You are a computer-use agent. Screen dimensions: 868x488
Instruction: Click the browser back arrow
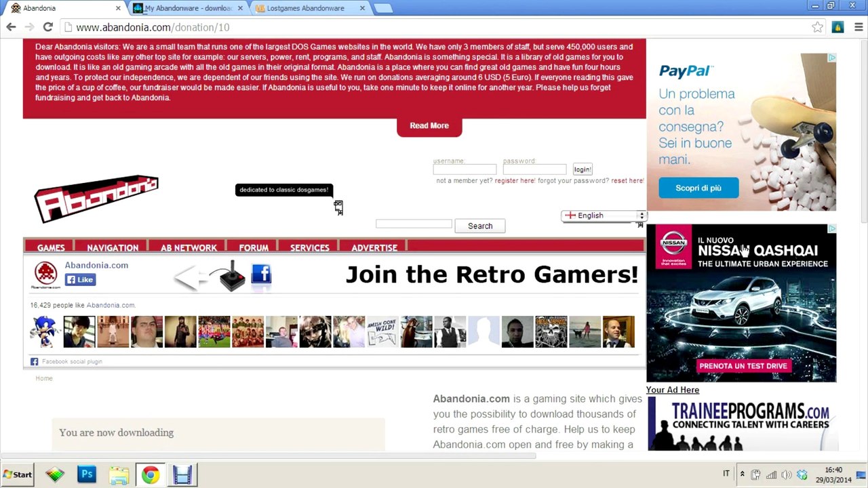[11, 27]
